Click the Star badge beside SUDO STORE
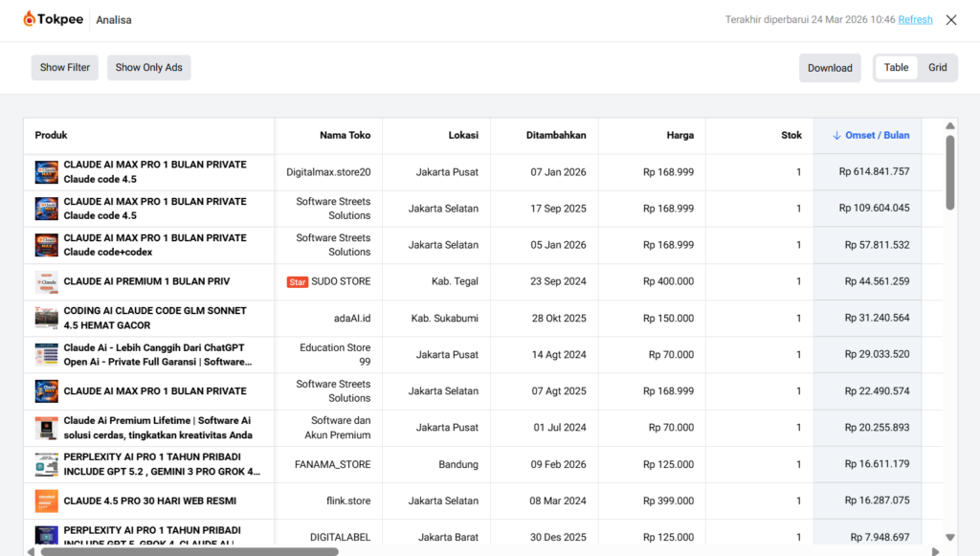Screen dimensions: 980x556 [x=298, y=282]
